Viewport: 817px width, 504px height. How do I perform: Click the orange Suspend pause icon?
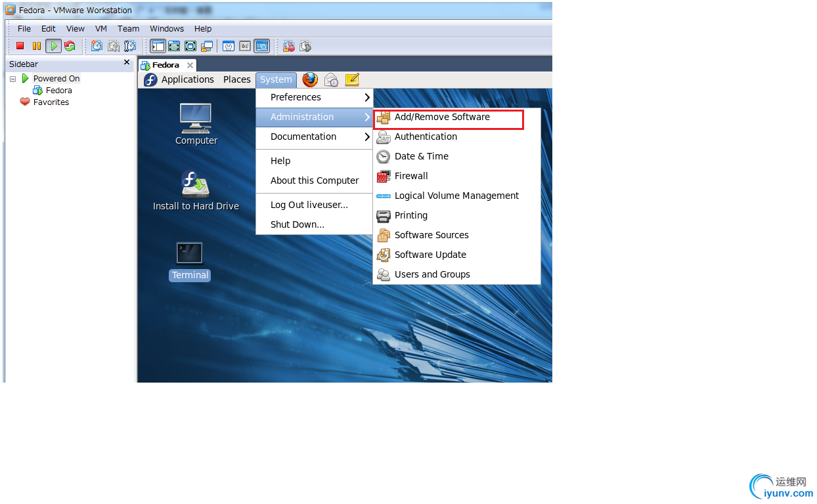pyautogui.click(x=37, y=46)
